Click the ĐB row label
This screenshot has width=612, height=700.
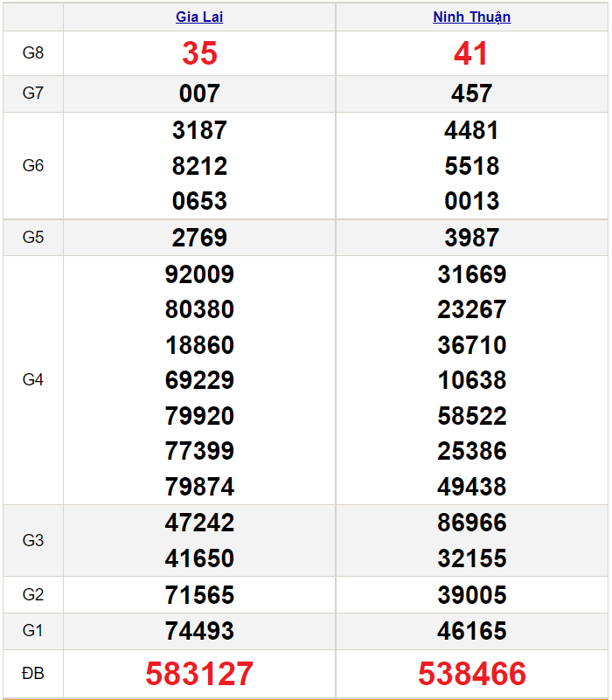click(33, 674)
